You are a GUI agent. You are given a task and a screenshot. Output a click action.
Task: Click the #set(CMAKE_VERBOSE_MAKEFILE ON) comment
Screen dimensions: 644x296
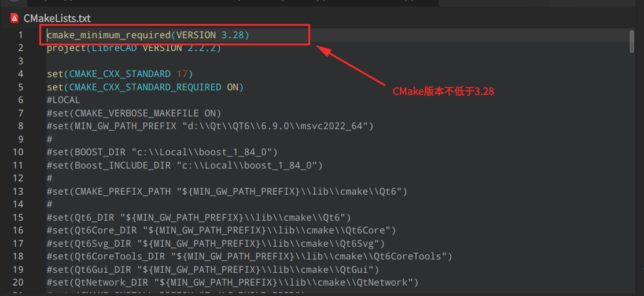click(x=134, y=113)
